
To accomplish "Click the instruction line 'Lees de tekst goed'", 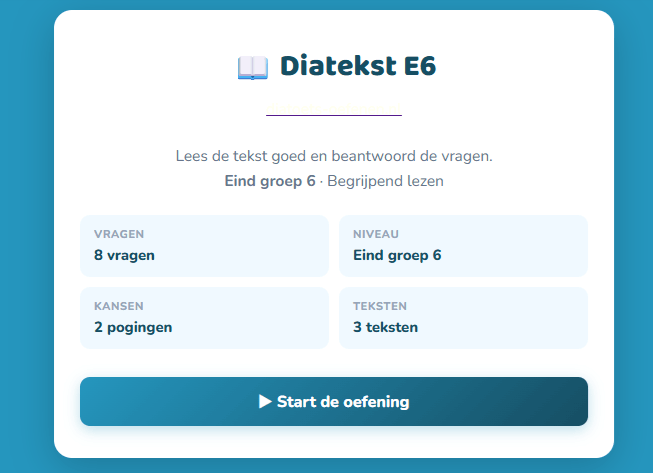I will (x=334, y=157).
